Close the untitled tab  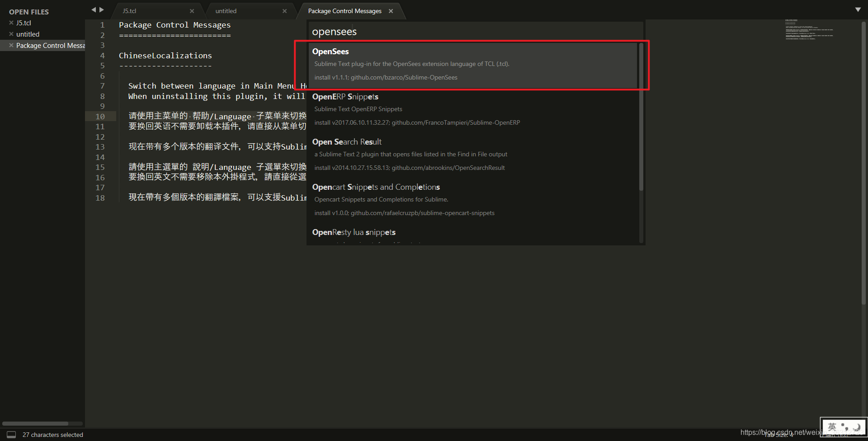[284, 11]
